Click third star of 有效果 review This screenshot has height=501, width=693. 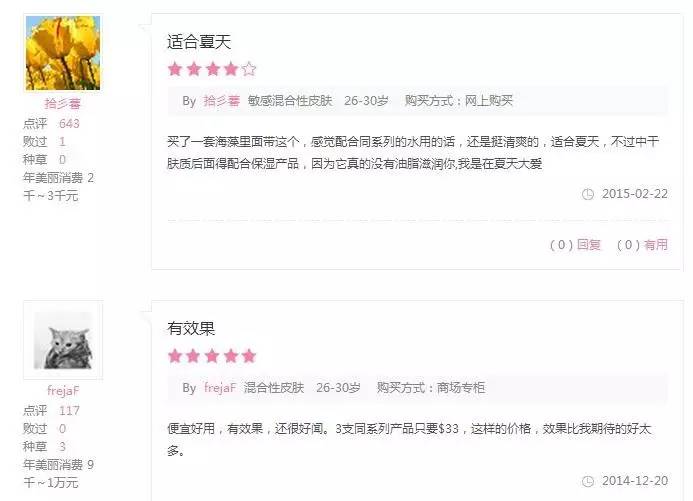[212, 356]
